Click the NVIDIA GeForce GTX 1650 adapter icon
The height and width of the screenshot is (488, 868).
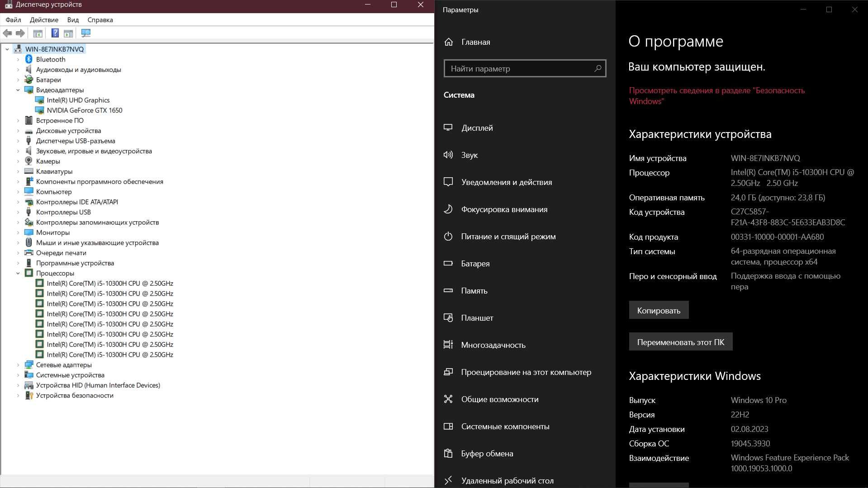tap(40, 110)
